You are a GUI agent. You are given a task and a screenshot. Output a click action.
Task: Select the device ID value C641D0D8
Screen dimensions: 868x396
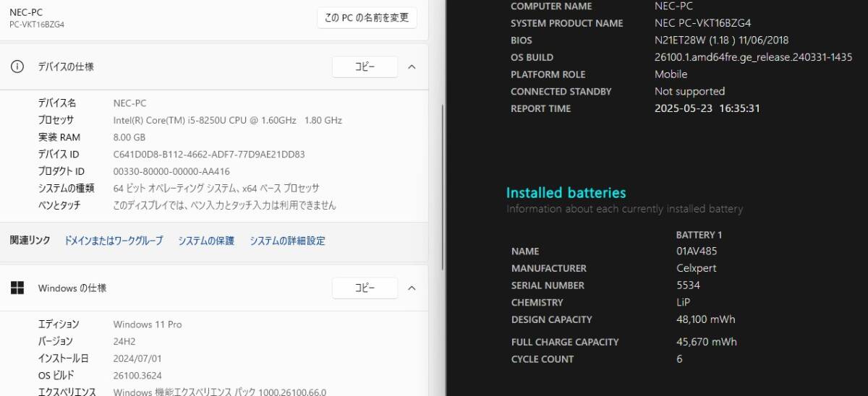coord(209,154)
